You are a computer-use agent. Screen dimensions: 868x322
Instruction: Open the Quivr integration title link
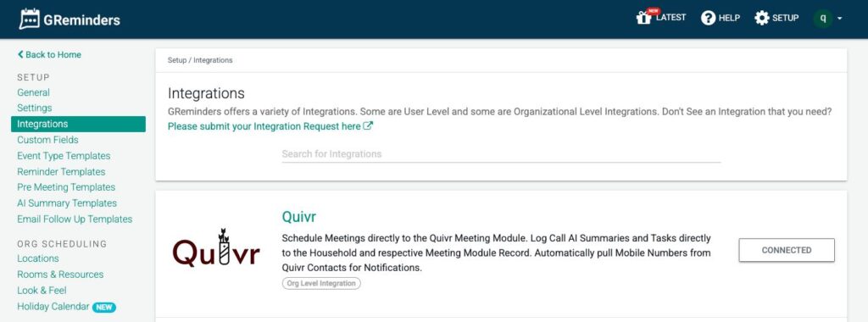click(x=299, y=216)
